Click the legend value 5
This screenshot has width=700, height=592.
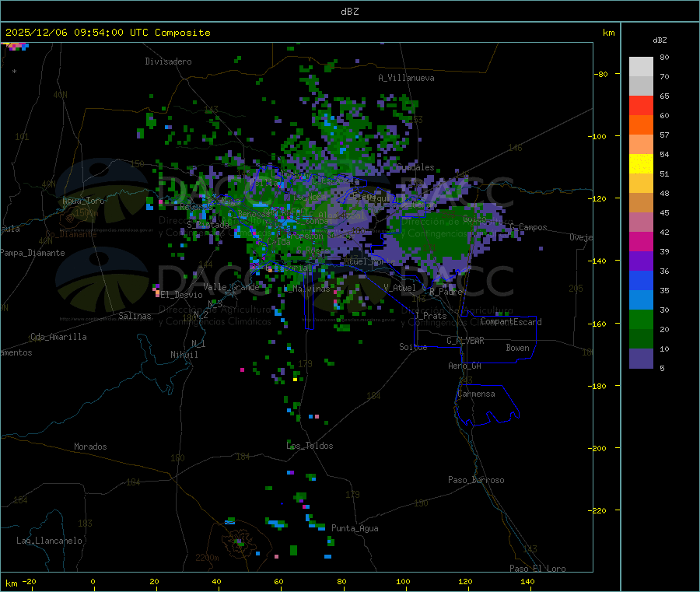coord(662,368)
